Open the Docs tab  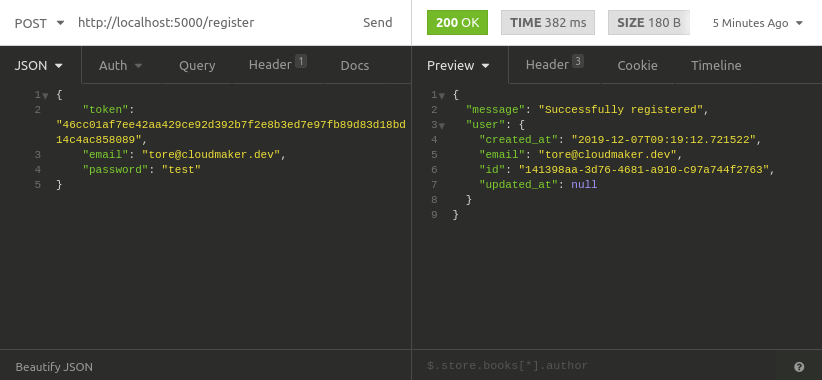pos(355,66)
